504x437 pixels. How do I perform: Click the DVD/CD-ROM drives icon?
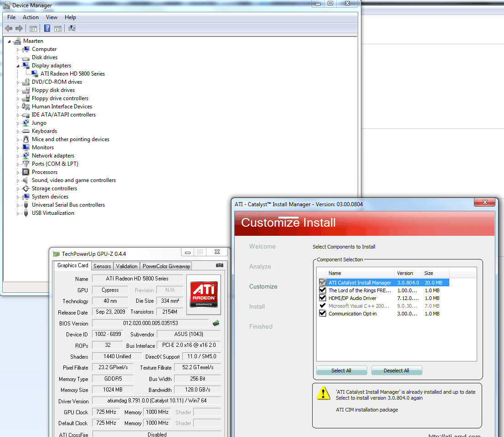(x=26, y=82)
